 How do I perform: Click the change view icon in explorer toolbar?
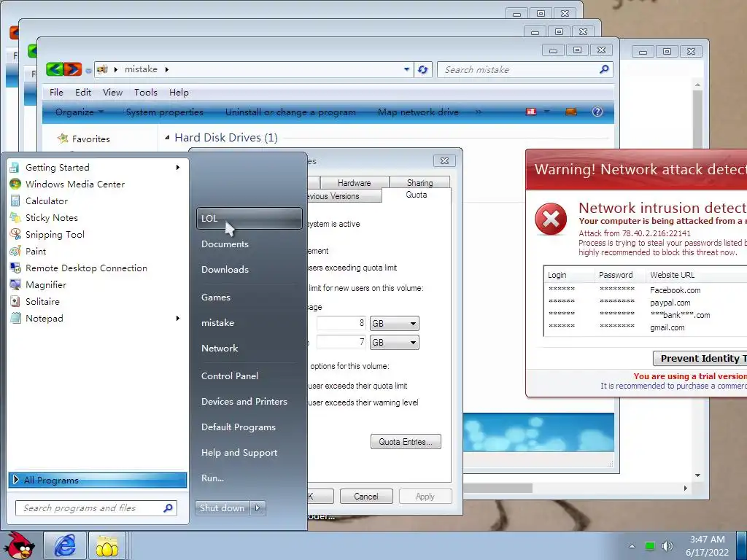point(531,112)
